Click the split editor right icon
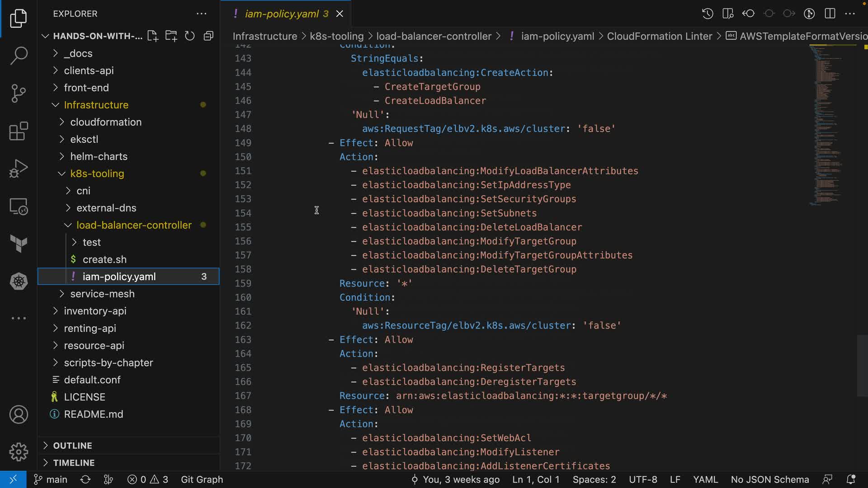Screen dimensions: 868x488 coord(830,14)
